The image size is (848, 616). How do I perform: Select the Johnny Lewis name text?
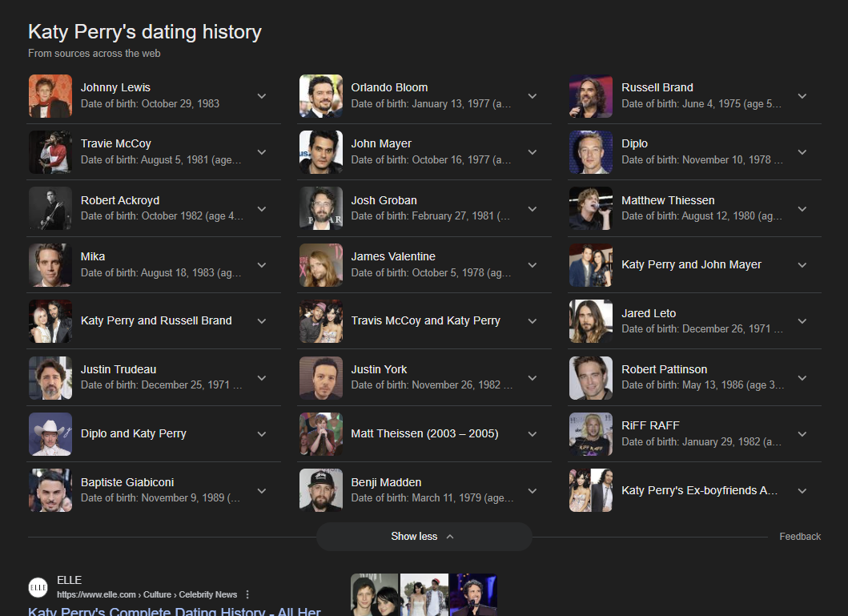coord(115,87)
